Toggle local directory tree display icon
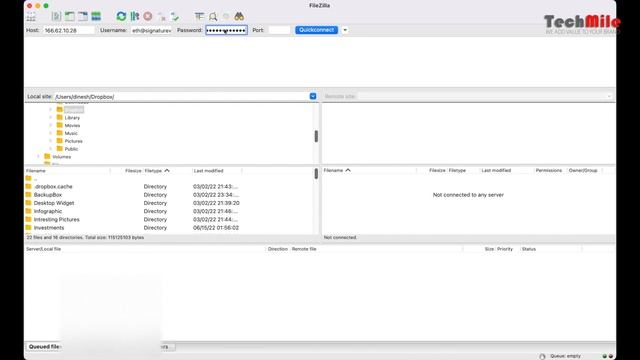 (x=70, y=16)
